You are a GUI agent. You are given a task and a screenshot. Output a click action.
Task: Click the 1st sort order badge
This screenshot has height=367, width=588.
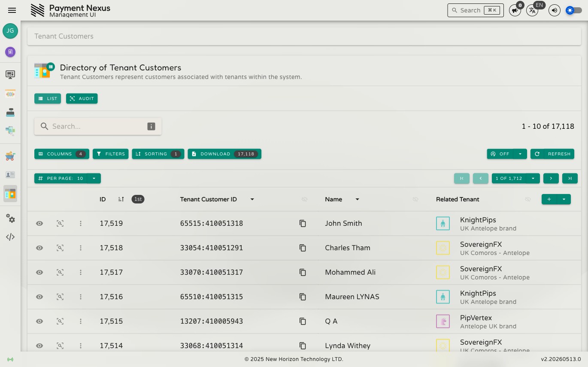[138, 199]
